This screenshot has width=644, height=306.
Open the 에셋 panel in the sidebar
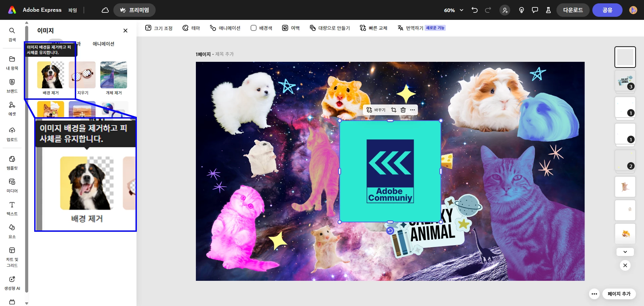(x=12, y=108)
